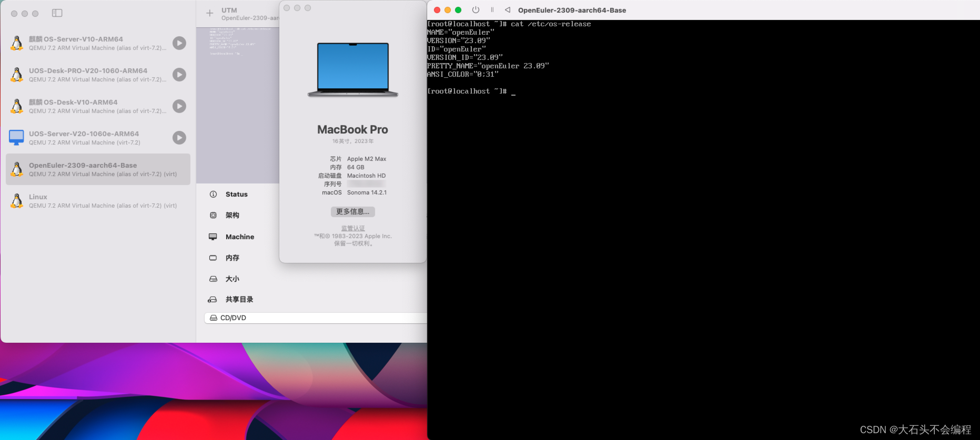
Task: Minimize the OpenEuler VM window with yellow button
Action: coord(448,10)
